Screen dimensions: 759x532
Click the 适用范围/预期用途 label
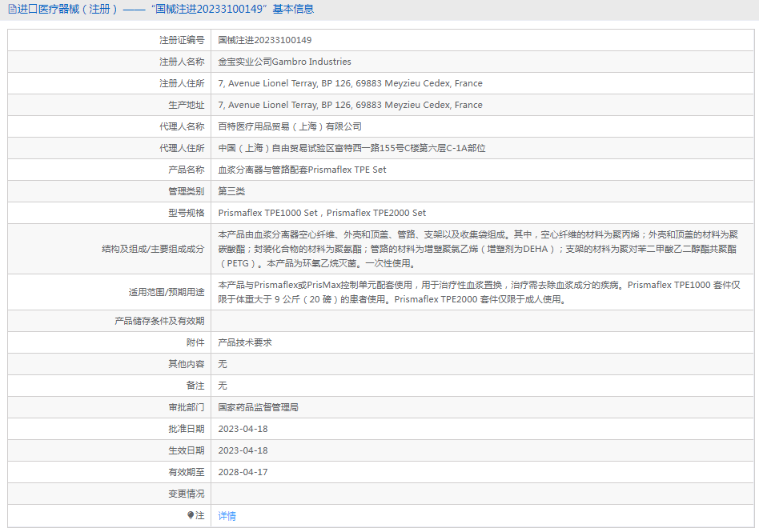tap(167, 292)
